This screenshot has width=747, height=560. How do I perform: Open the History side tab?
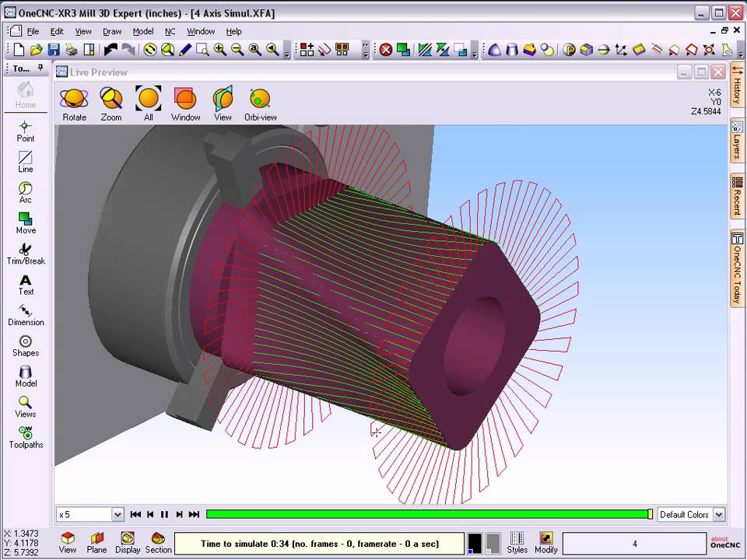pyautogui.click(x=737, y=85)
